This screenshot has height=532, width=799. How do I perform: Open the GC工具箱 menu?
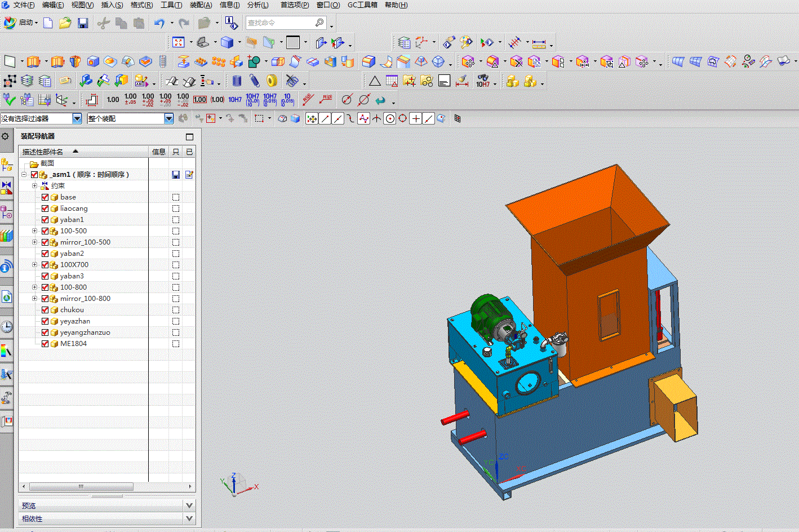[x=362, y=5]
